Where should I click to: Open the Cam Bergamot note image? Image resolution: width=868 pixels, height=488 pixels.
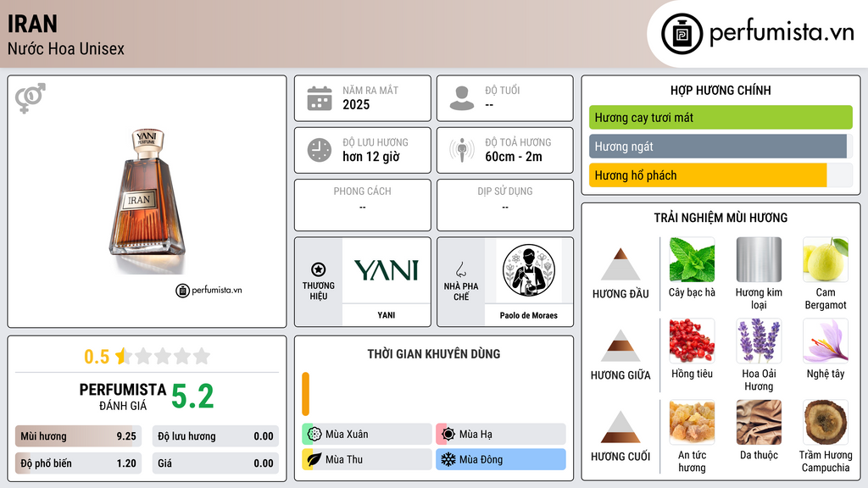click(826, 259)
